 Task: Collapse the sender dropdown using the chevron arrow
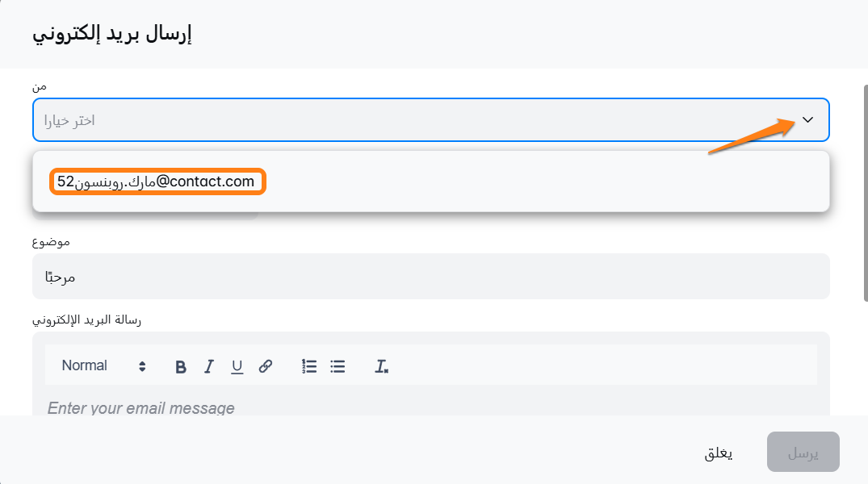pyautogui.click(x=808, y=120)
